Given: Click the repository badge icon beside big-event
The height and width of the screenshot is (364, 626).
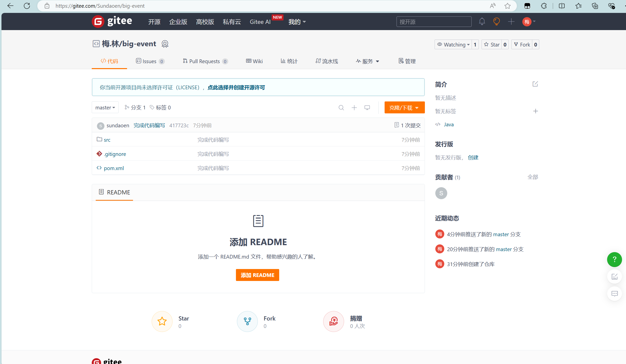Looking at the screenshot, I should click(165, 44).
